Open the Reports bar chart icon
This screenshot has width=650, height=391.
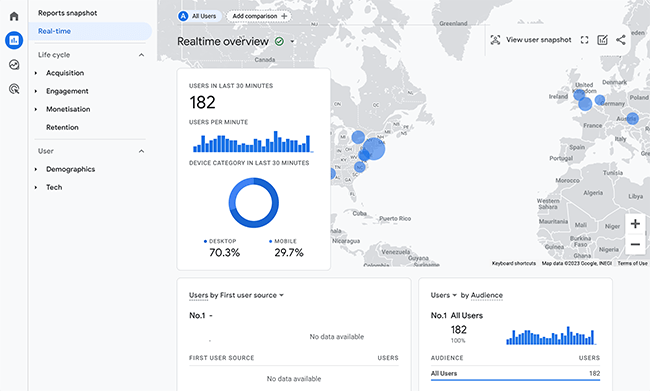14,40
